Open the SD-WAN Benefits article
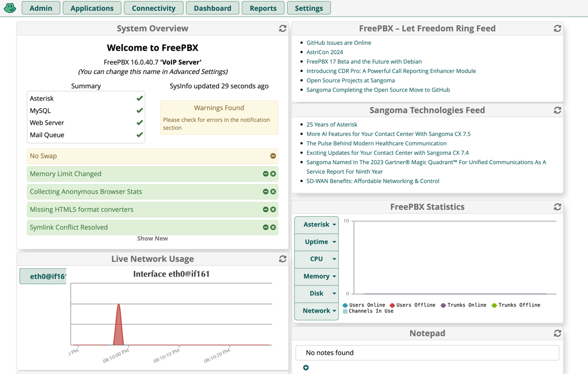This screenshot has width=588, height=374. tap(373, 181)
